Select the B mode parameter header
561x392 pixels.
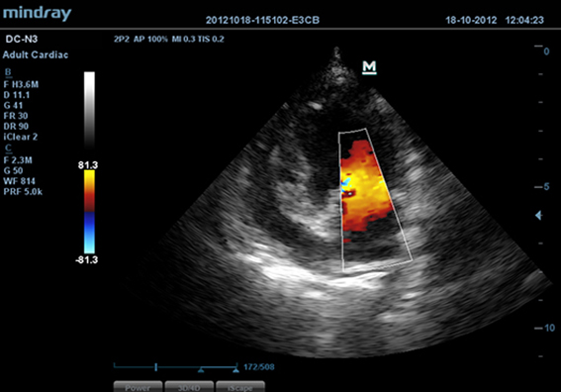[x=8, y=72]
